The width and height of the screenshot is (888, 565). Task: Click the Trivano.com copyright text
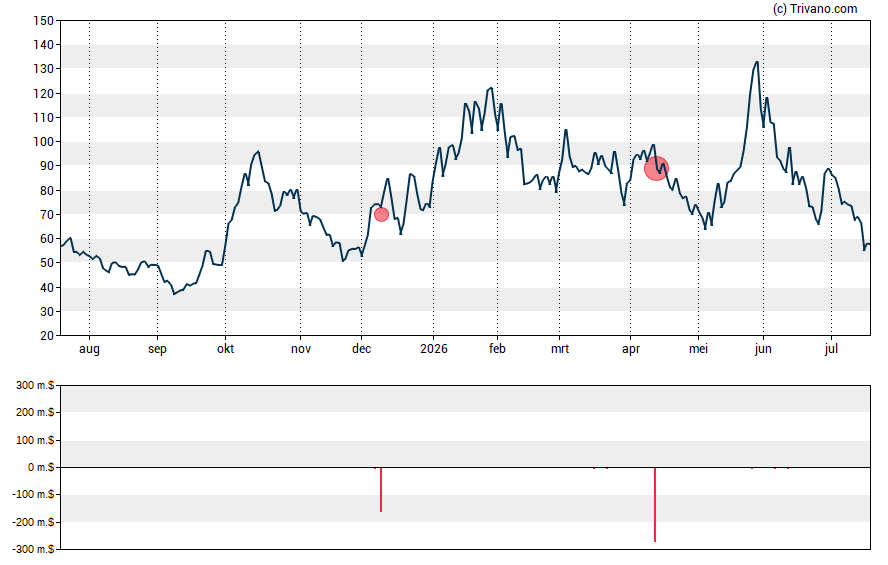[x=815, y=8]
